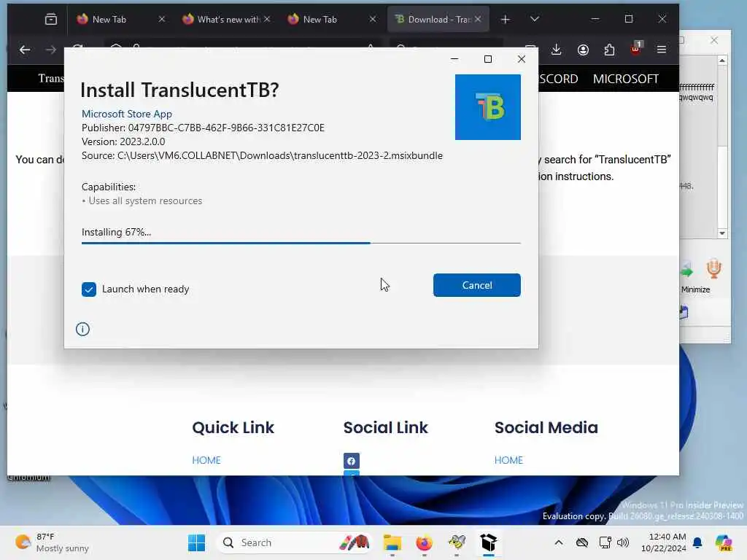Open the installer info icon
Image resolution: width=747 pixels, height=560 pixels.
[x=82, y=329]
